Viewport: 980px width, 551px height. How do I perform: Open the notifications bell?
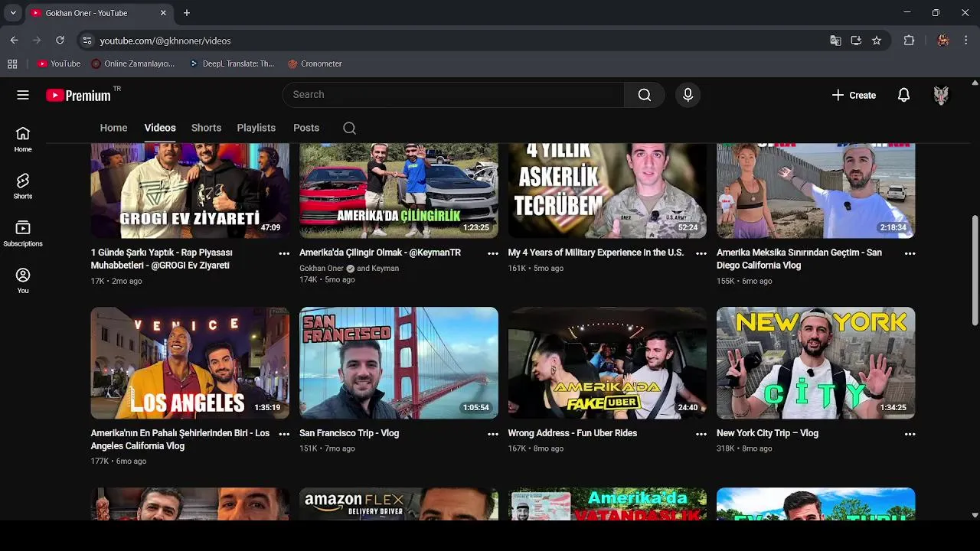tap(903, 95)
